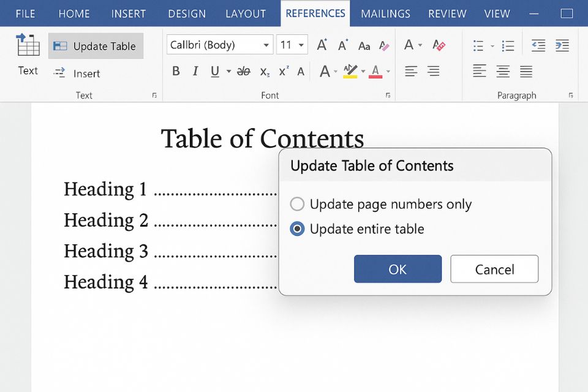Increase the font size with Grow Font

click(x=322, y=44)
